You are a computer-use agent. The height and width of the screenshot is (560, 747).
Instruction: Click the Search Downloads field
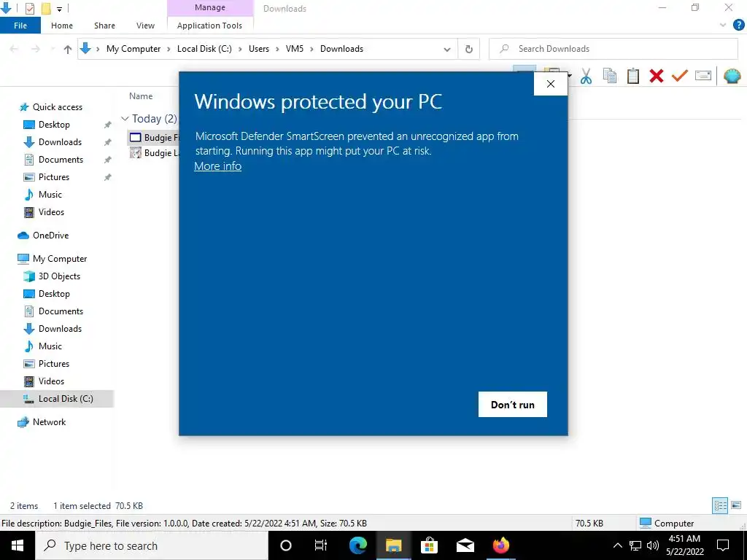613,49
